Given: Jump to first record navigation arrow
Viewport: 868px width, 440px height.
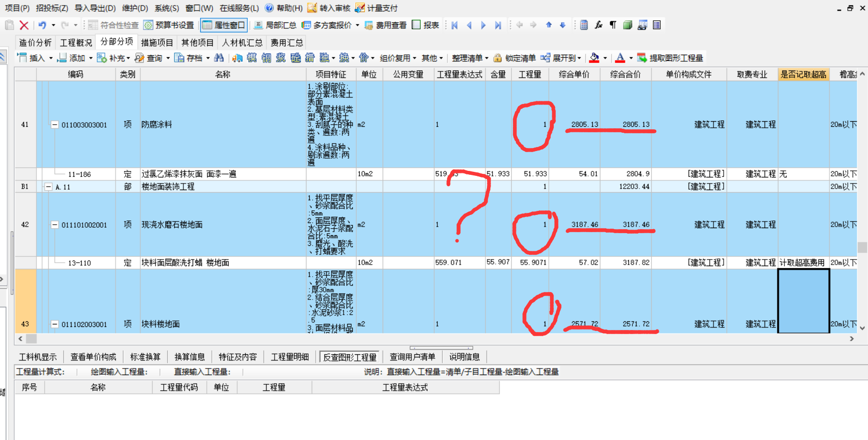Looking at the screenshot, I should [455, 25].
